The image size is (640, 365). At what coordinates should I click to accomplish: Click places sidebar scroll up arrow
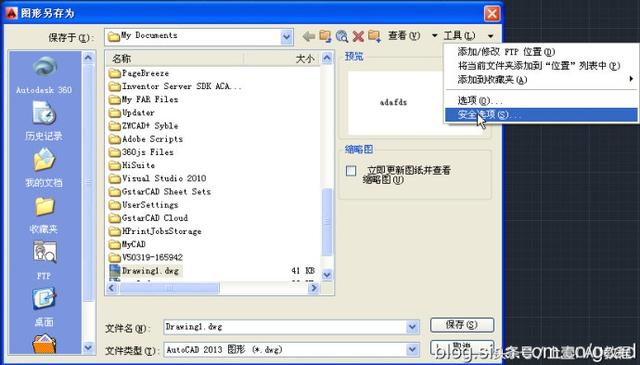pos(89,58)
